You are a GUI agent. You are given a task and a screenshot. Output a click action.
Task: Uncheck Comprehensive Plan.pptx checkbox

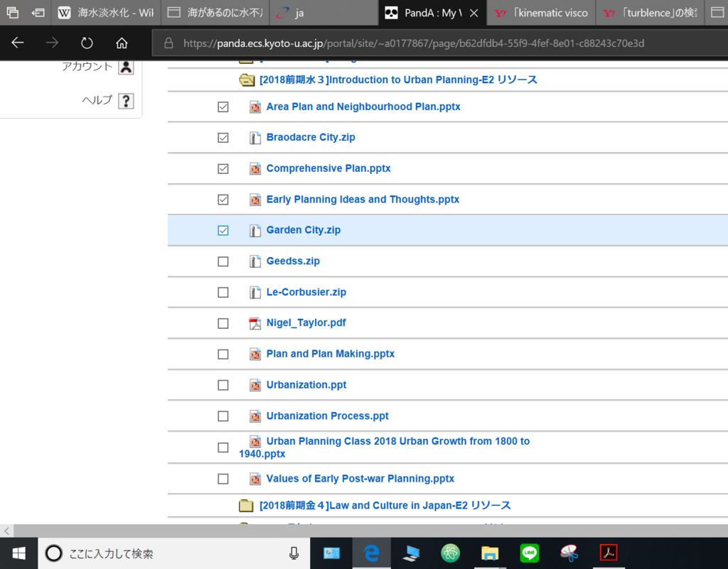tap(223, 169)
